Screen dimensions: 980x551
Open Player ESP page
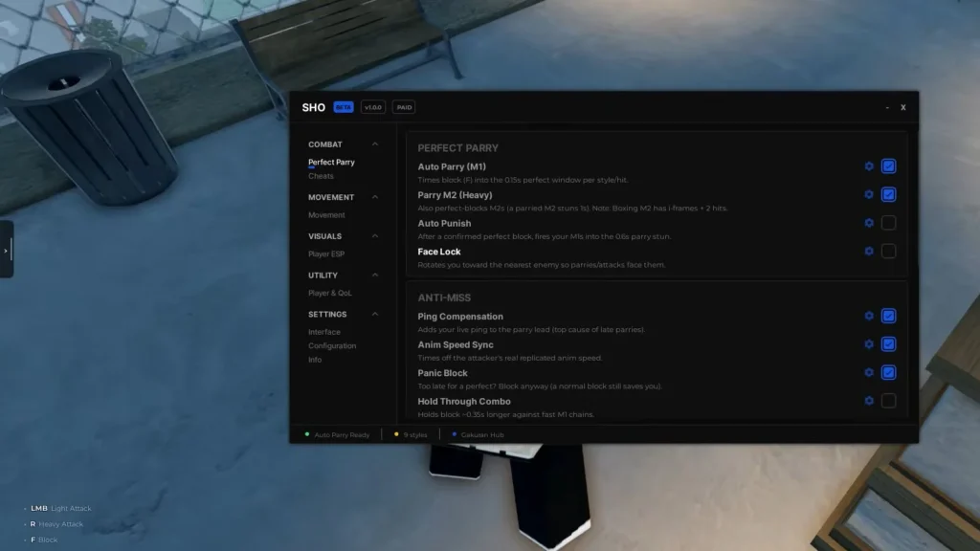(x=326, y=254)
